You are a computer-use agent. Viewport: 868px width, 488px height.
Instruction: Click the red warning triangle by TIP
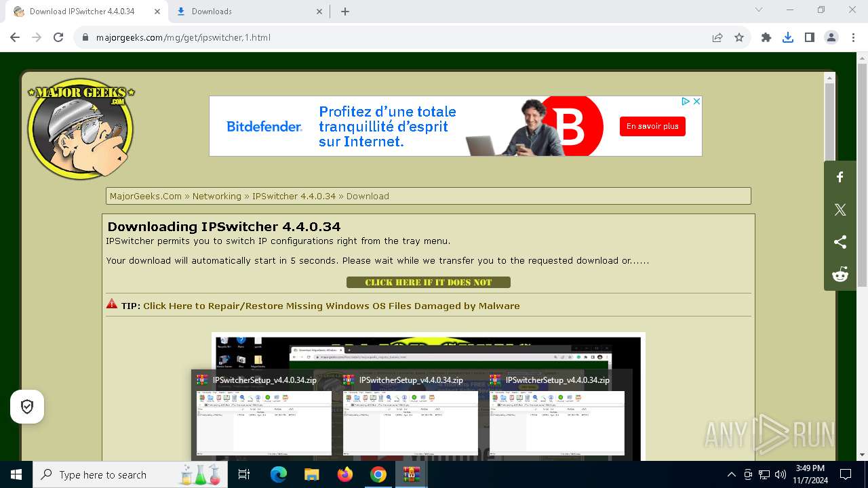112,304
